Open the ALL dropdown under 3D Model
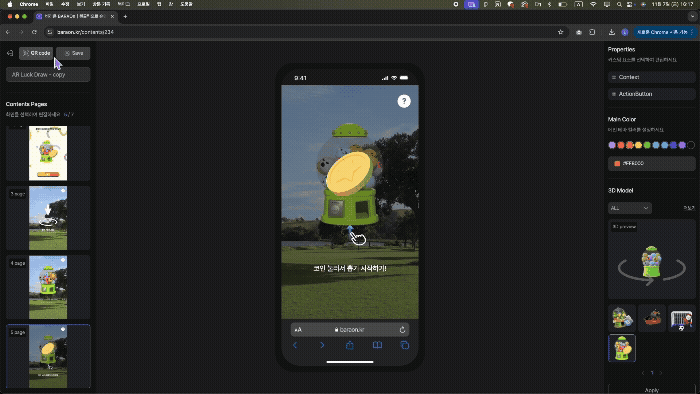This screenshot has width=700, height=394. tap(630, 208)
